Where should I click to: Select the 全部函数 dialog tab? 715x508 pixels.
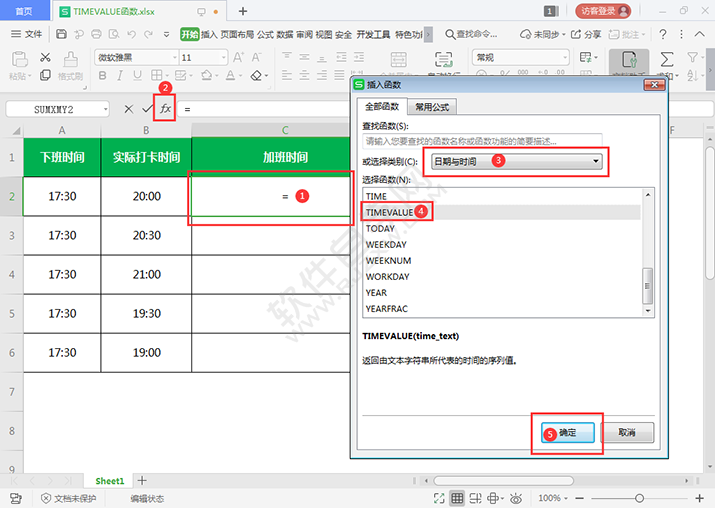[x=382, y=107]
